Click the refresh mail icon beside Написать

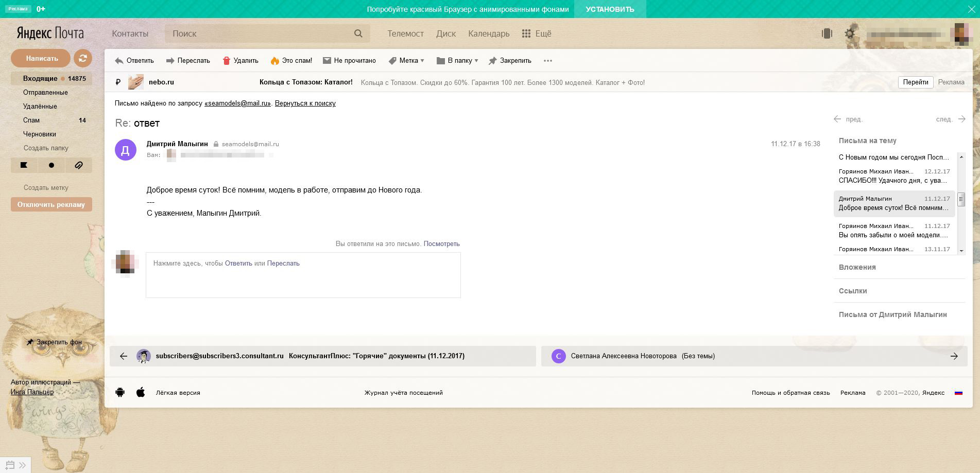pos(82,58)
